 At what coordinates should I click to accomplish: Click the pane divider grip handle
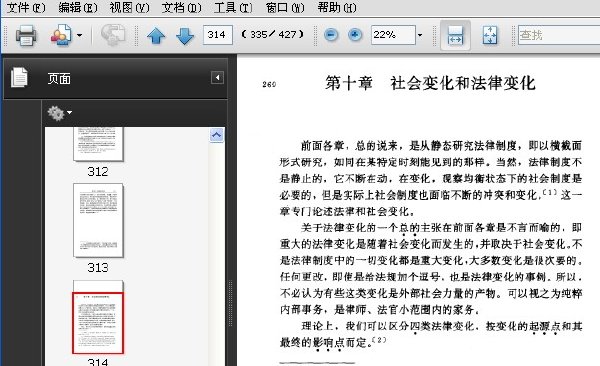[x=230, y=303]
